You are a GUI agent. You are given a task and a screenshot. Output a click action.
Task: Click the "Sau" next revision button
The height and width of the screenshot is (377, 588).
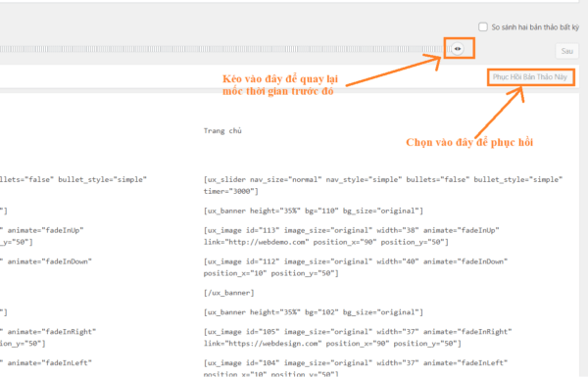pos(566,51)
